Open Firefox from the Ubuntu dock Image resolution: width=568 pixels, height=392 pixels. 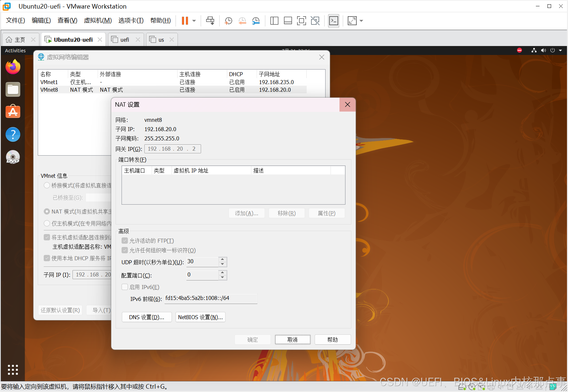pos(13,67)
